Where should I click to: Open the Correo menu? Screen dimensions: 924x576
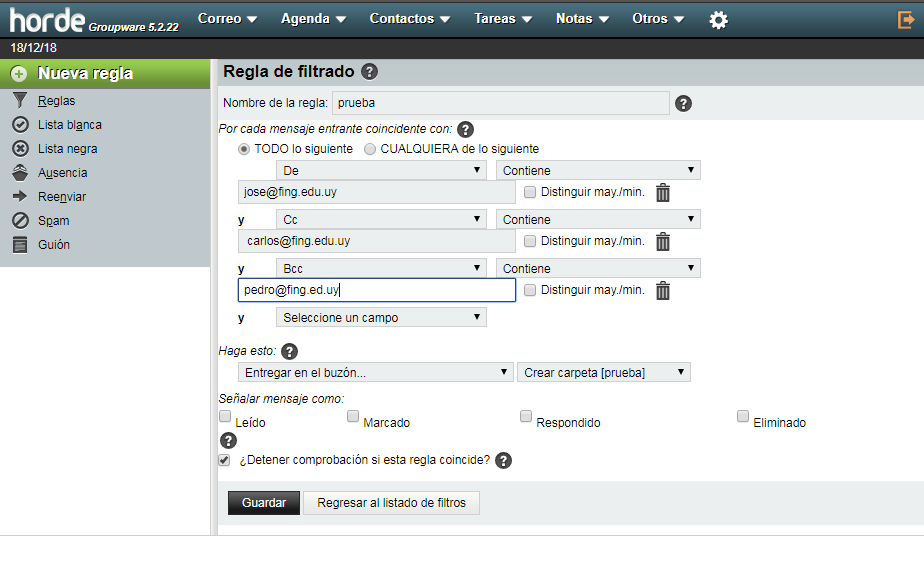pos(227,19)
